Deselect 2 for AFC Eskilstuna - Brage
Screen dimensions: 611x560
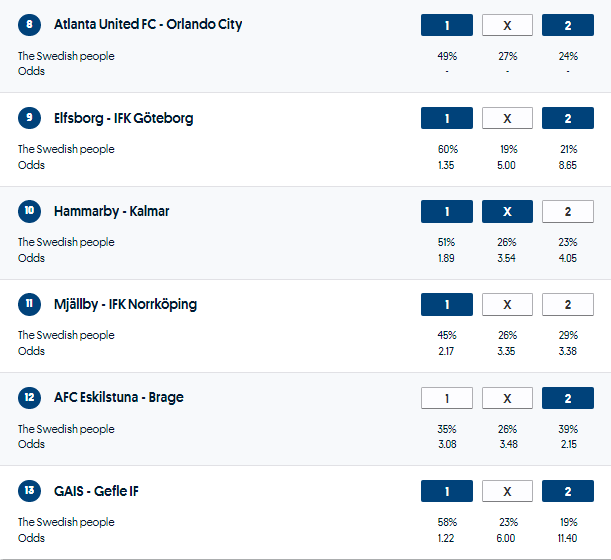pyautogui.click(x=567, y=398)
